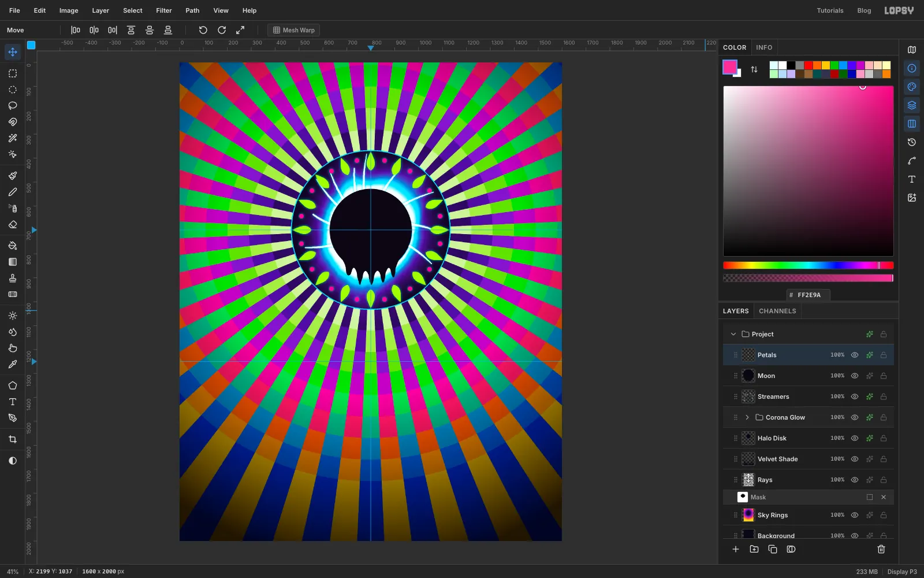
Task: Toggle visibility of Streamers layer
Action: 855,397
